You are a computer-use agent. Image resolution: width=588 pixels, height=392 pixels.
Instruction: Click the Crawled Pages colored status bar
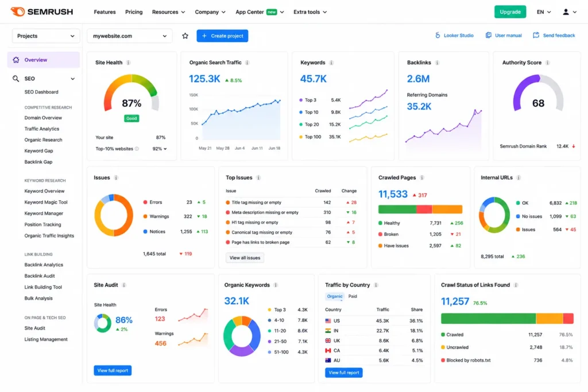pos(420,209)
